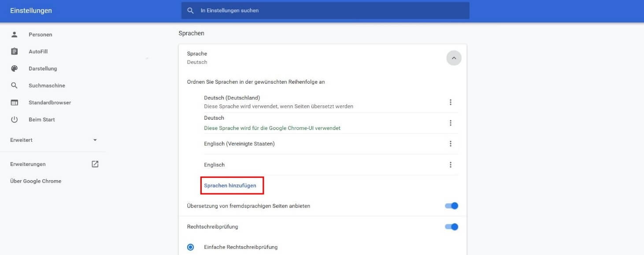Click the Darstellung palette icon

point(15,69)
